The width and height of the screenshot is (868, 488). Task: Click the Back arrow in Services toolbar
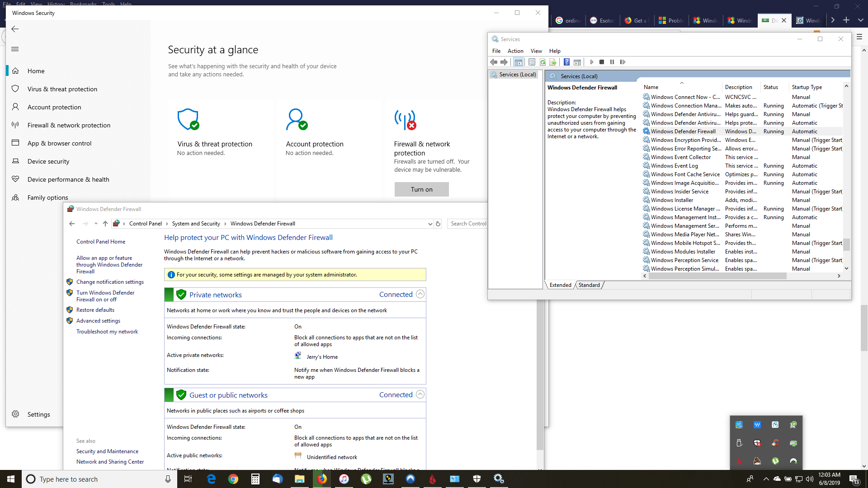(494, 62)
